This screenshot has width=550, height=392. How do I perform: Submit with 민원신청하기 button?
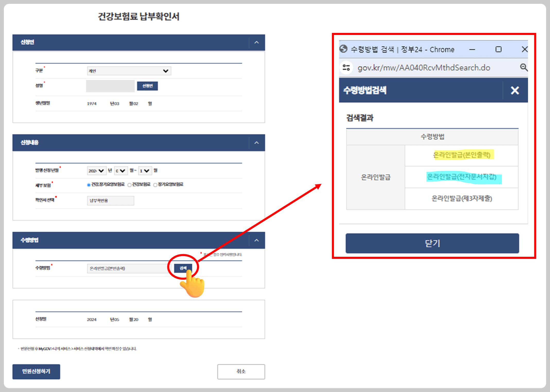click(x=36, y=371)
